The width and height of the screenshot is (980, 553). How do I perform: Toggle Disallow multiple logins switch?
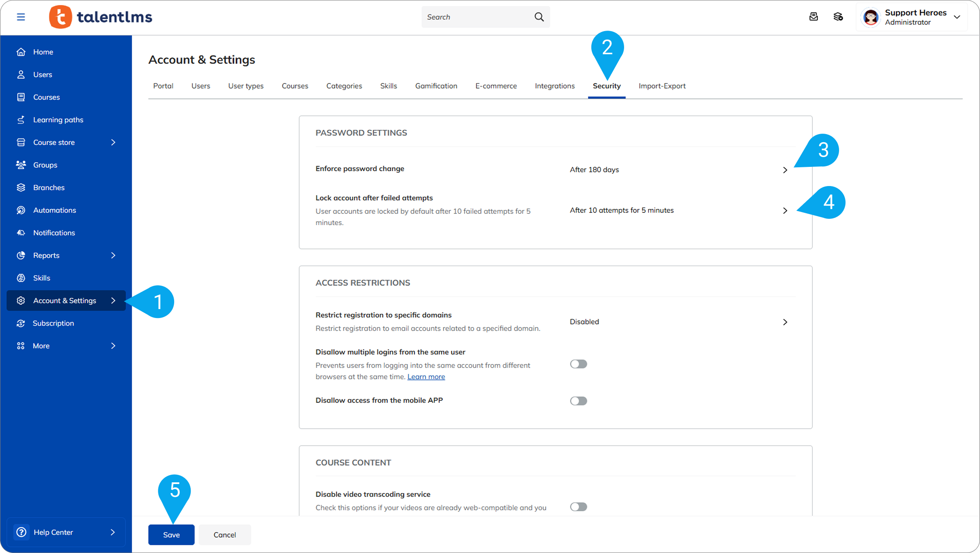579,364
